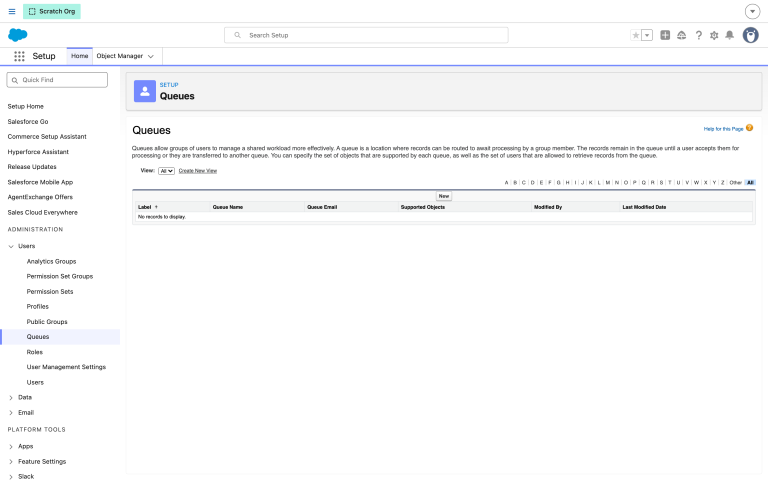Click the New queue button

(x=444, y=196)
